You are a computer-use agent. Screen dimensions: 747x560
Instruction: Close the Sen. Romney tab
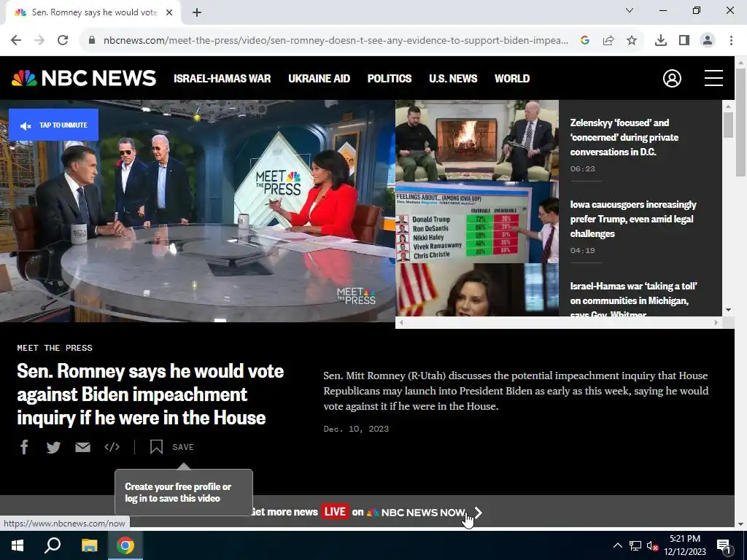click(x=169, y=12)
